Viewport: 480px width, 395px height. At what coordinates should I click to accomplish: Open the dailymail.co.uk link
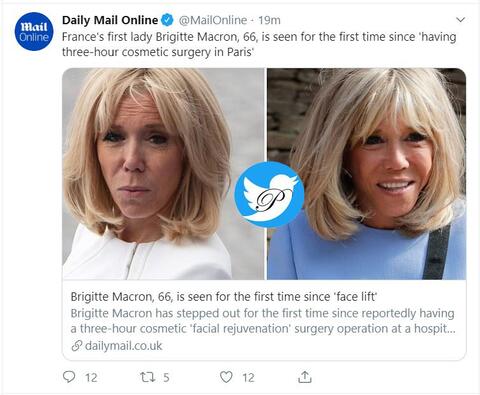(x=124, y=346)
